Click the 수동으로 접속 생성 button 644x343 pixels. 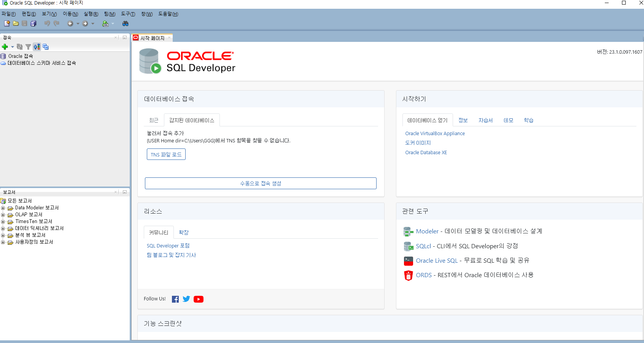[x=261, y=183]
